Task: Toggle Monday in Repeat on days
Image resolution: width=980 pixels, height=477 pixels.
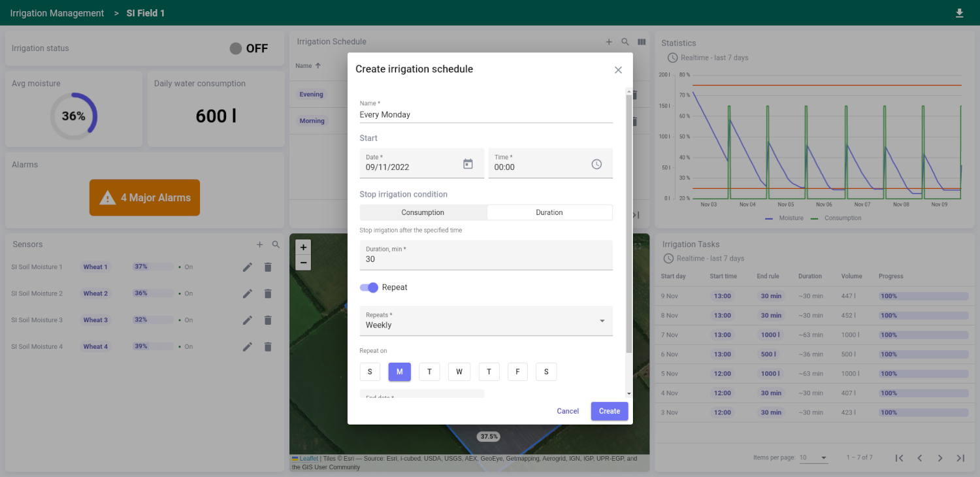Action: point(399,372)
